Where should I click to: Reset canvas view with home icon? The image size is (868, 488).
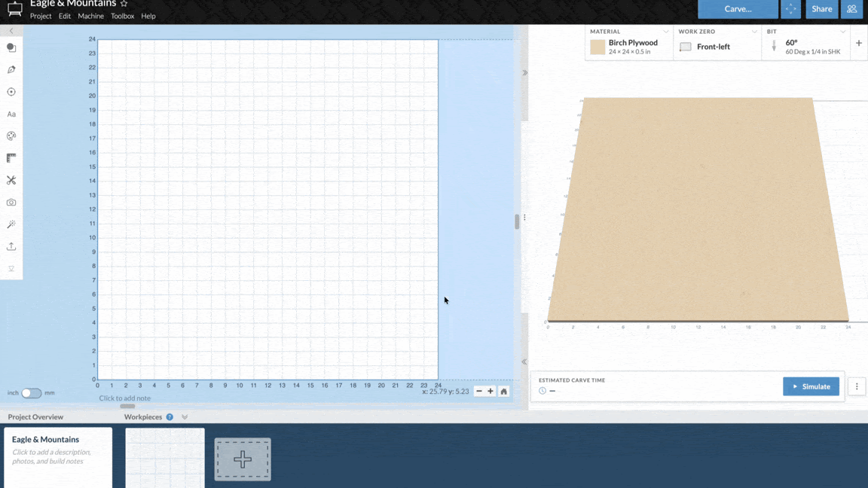(x=504, y=391)
